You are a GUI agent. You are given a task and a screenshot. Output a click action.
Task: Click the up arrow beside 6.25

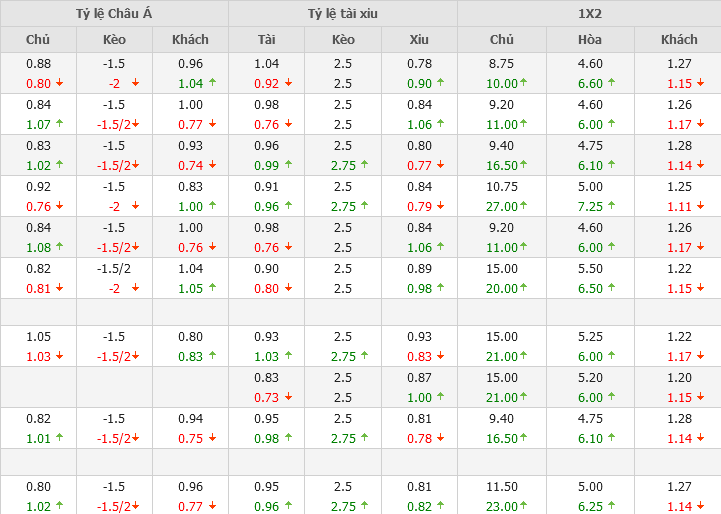612,506
